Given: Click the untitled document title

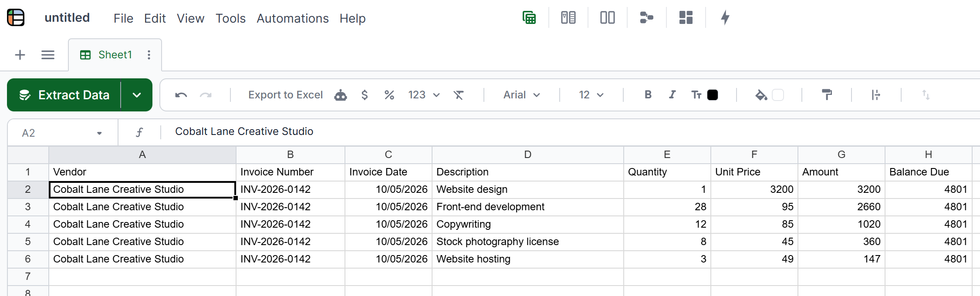Looking at the screenshot, I should 67,18.
